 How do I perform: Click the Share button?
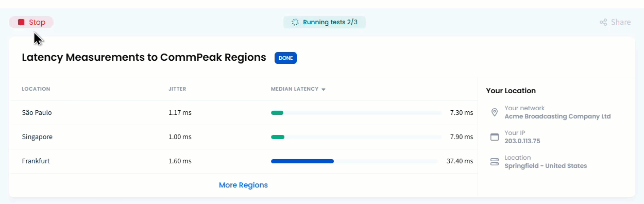(615, 22)
